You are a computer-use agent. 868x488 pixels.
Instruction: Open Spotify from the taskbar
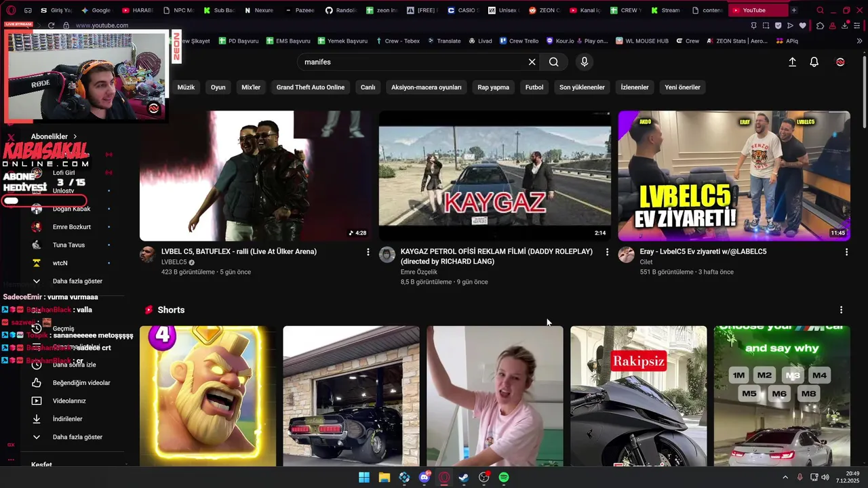click(x=504, y=477)
